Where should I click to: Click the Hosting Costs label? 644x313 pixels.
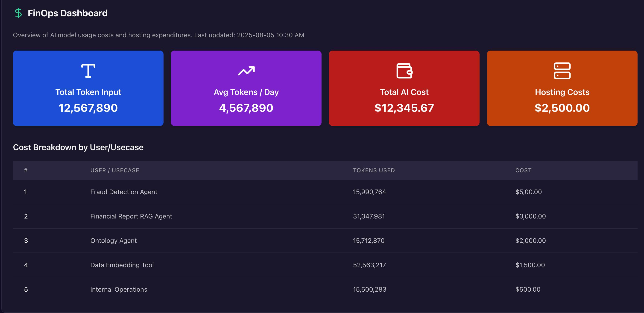(x=562, y=92)
